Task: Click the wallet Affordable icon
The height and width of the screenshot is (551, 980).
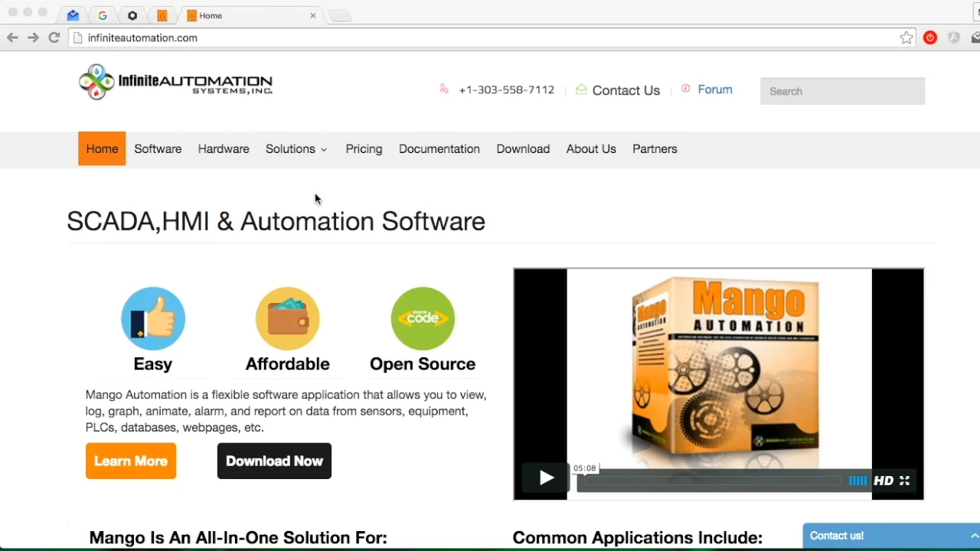Action: coord(288,318)
